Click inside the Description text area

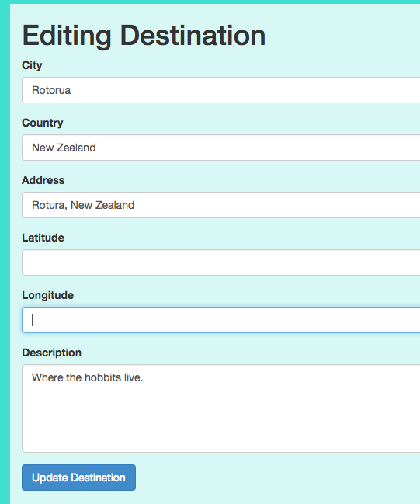221,408
